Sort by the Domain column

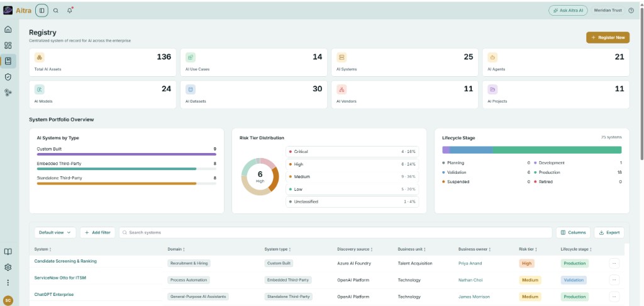coord(176,249)
